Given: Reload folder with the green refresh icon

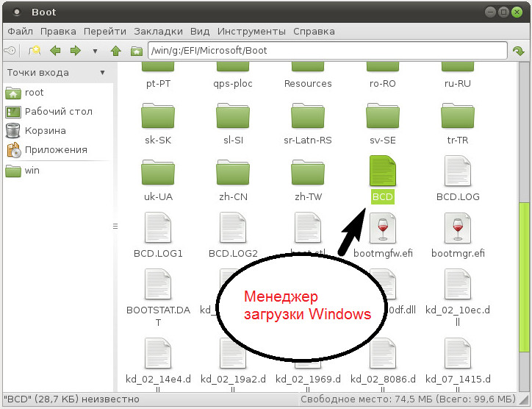Looking at the screenshot, I should pos(519,51).
